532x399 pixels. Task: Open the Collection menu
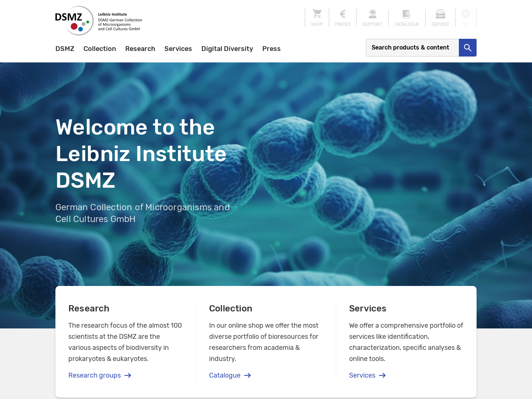100,49
